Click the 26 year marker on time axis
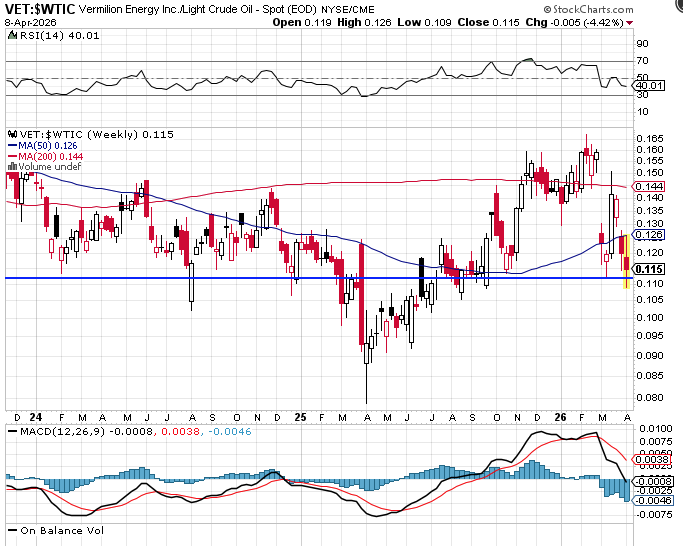 tap(560, 417)
